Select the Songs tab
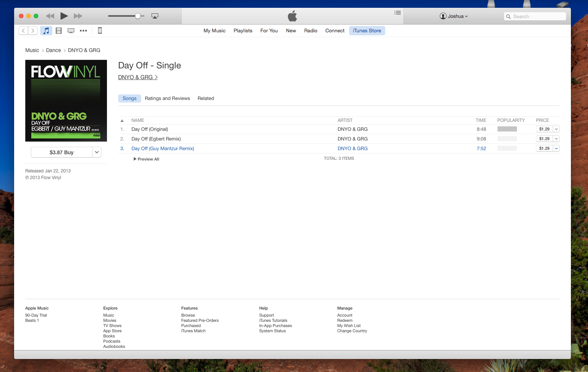Screen dimensions: 588x372 [x=130, y=98]
